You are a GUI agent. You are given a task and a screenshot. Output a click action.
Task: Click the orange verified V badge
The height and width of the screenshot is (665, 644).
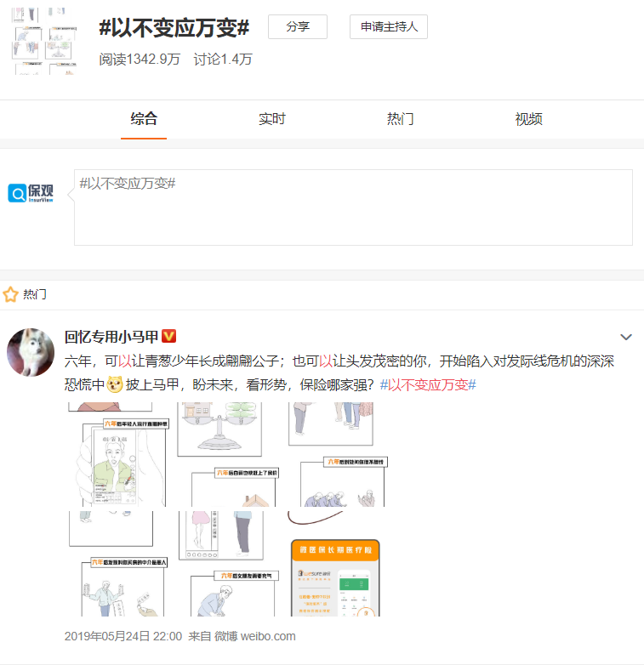coord(168,337)
